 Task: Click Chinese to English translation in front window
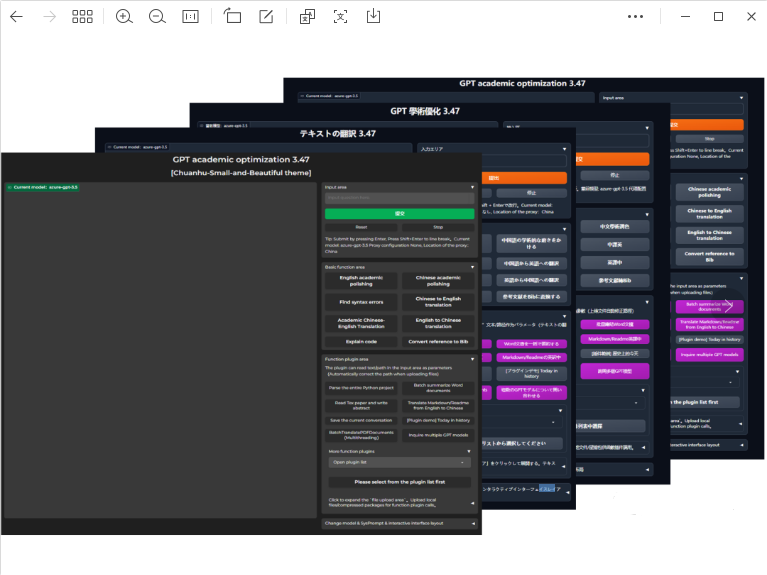438,302
